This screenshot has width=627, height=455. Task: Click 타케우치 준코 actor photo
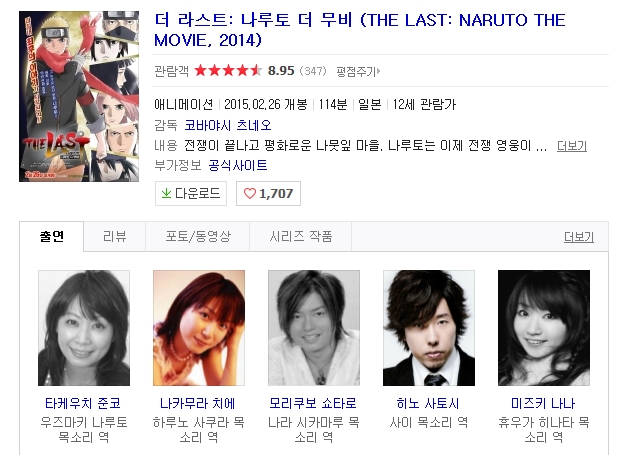pyautogui.click(x=84, y=328)
